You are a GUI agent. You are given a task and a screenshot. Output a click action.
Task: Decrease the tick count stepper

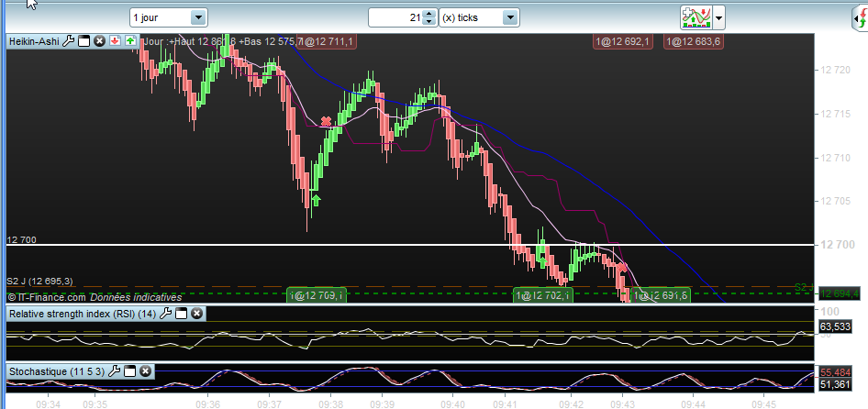[429, 22]
